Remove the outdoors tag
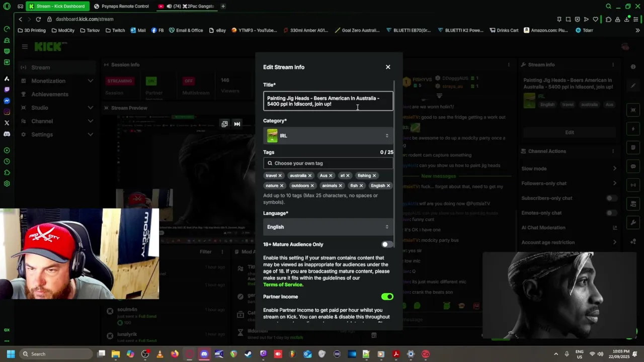The width and height of the screenshot is (644, 362). click(312, 186)
